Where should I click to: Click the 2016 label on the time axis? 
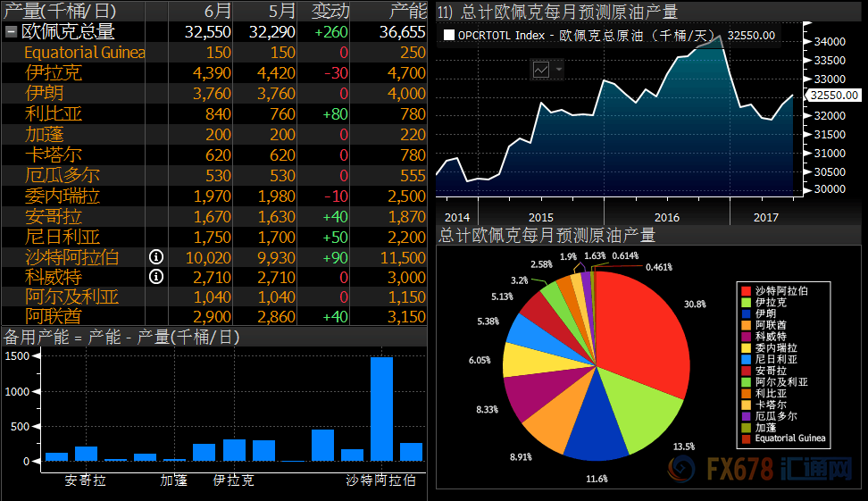click(x=666, y=218)
